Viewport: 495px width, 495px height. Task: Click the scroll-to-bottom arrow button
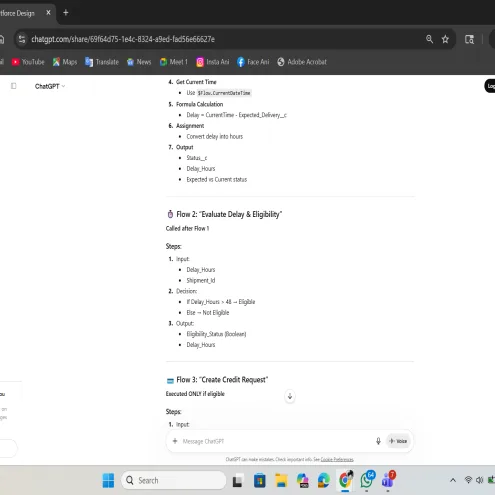tap(290, 396)
